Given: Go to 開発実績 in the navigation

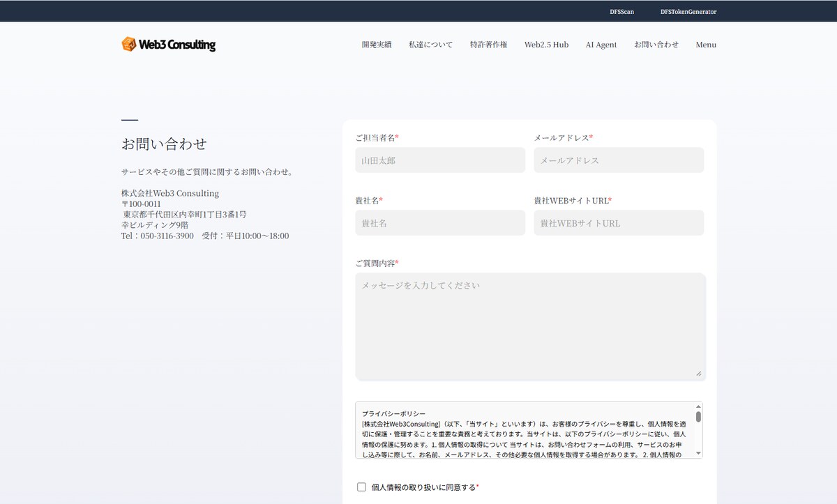Looking at the screenshot, I should 377,45.
